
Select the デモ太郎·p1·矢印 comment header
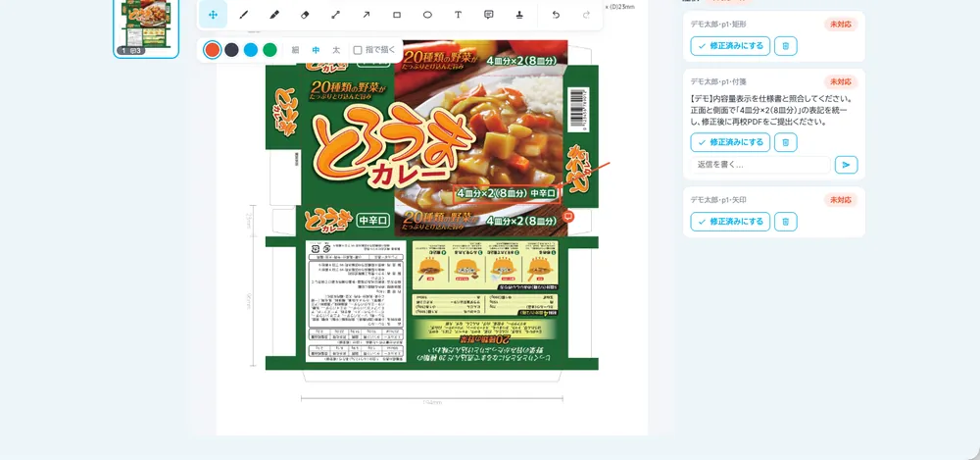coord(718,200)
